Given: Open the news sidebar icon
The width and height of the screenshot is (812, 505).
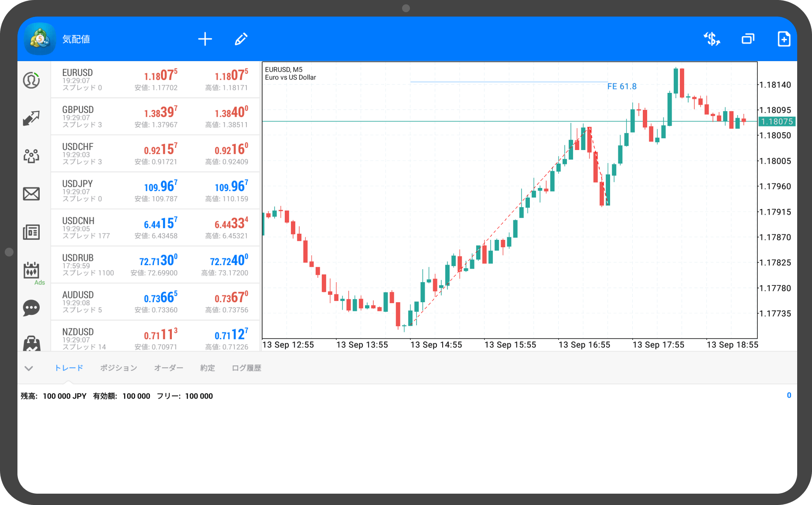Looking at the screenshot, I should 31,232.
